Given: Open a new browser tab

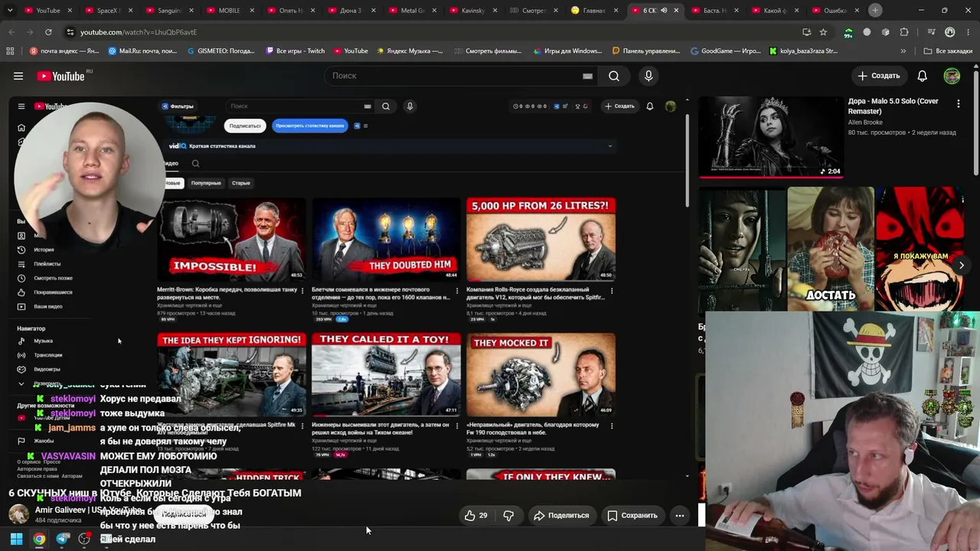Looking at the screenshot, I should pos(875,10).
